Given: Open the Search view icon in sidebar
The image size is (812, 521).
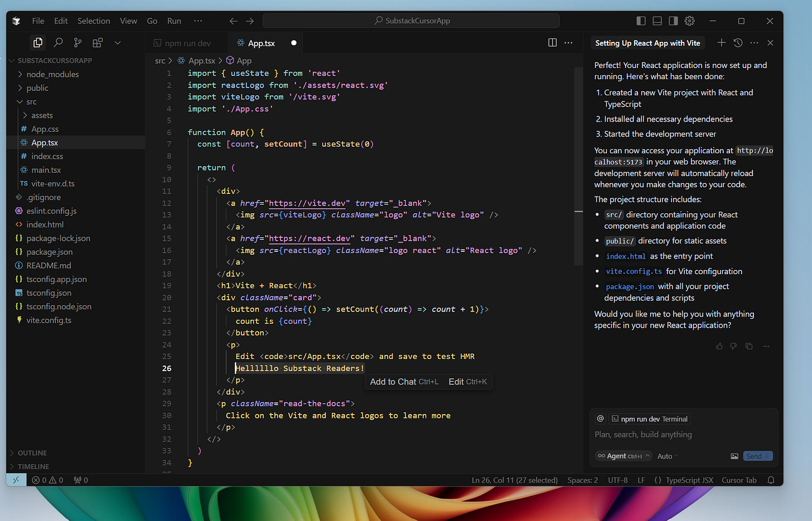Looking at the screenshot, I should (58, 42).
